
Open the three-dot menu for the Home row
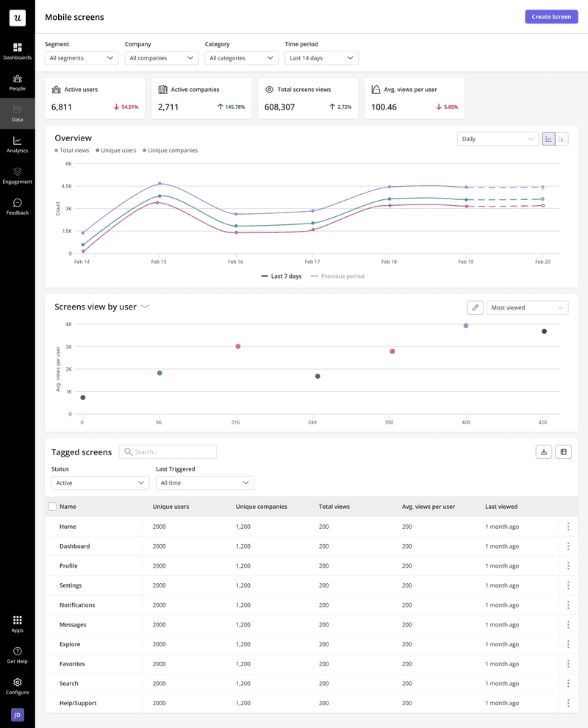coord(567,526)
